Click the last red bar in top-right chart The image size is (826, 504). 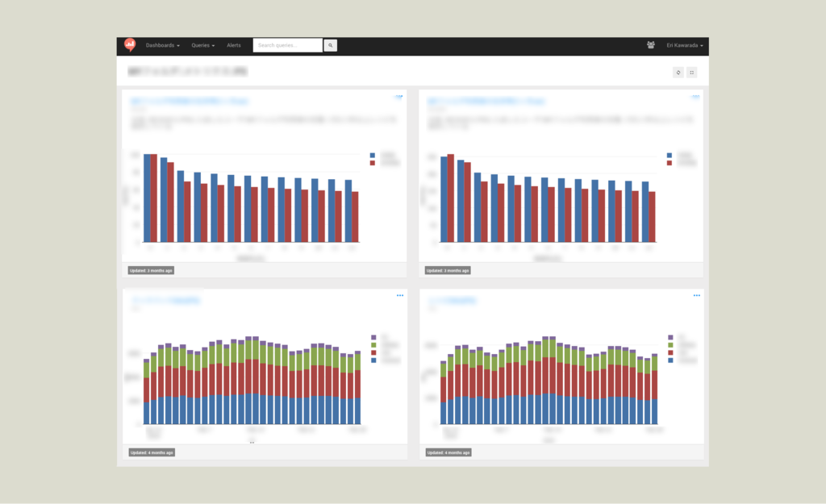[x=652, y=217]
